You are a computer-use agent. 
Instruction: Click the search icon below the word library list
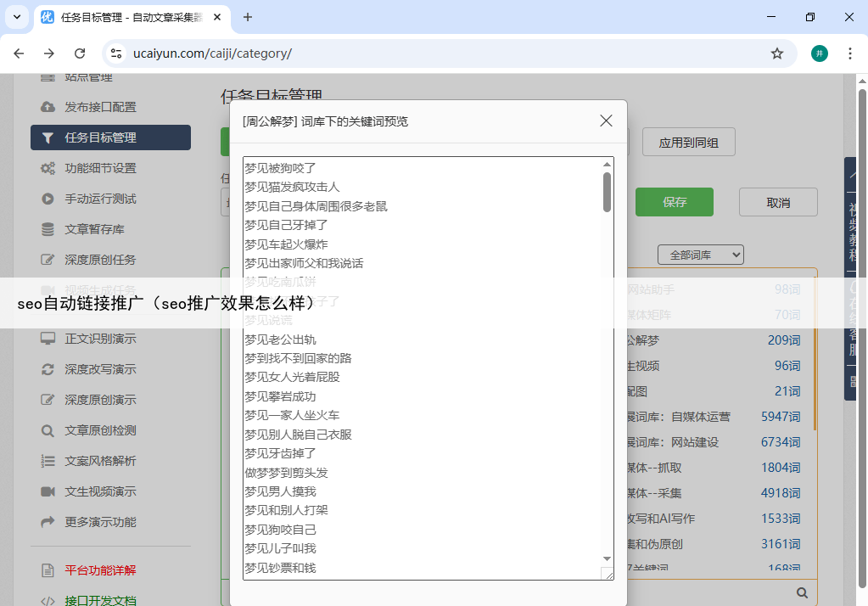802,592
